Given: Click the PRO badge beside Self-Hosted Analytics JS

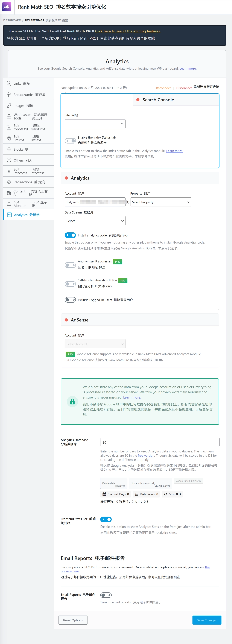Looking at the screenshot, I should (x=123, y=281).
